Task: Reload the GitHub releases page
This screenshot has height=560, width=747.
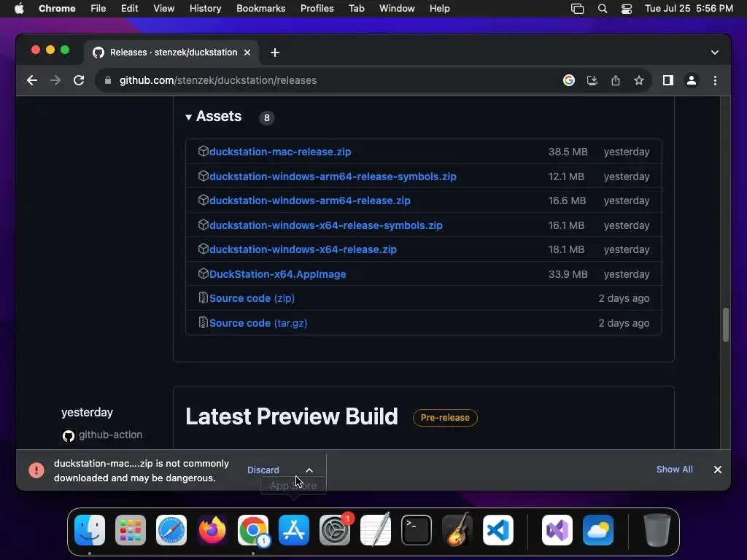Action: pyautogui.click(x=79, y=80)
